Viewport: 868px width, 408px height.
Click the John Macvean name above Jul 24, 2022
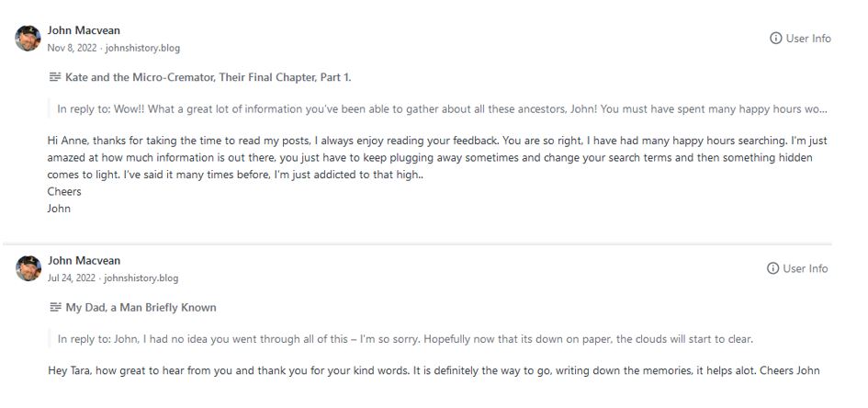(84, 260)
